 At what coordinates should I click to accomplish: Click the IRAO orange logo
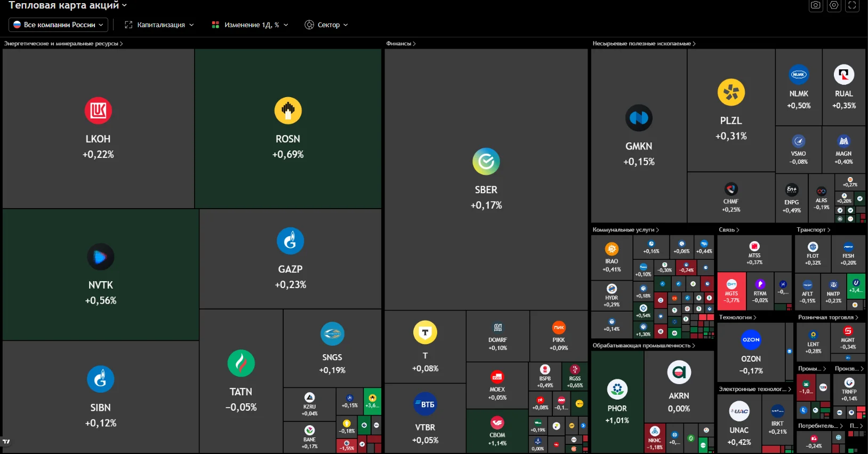(x=612, y=249)
